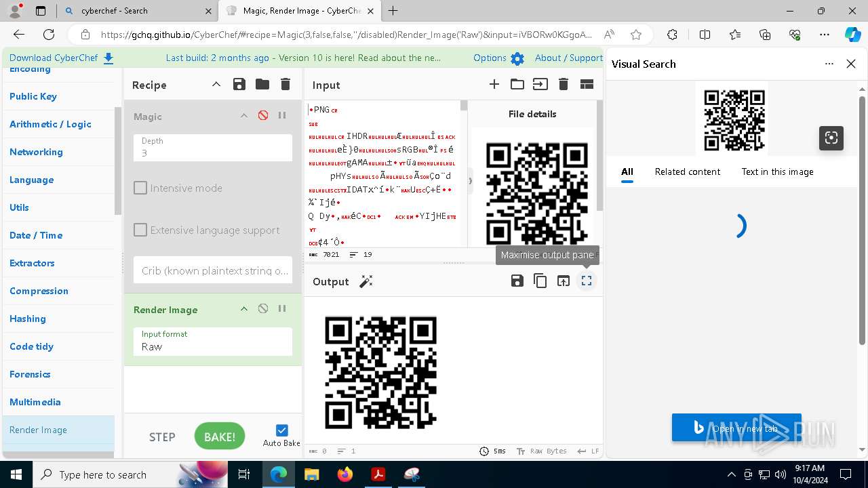The width and height of the screenshot is (868, 488).
Task: Click Open in new tab button
Action: (x=736, y=428)
